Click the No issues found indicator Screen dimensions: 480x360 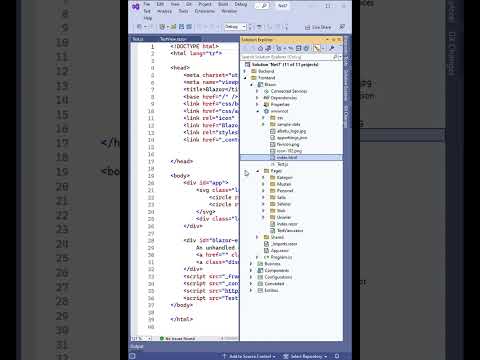click(x=177, y=338)
